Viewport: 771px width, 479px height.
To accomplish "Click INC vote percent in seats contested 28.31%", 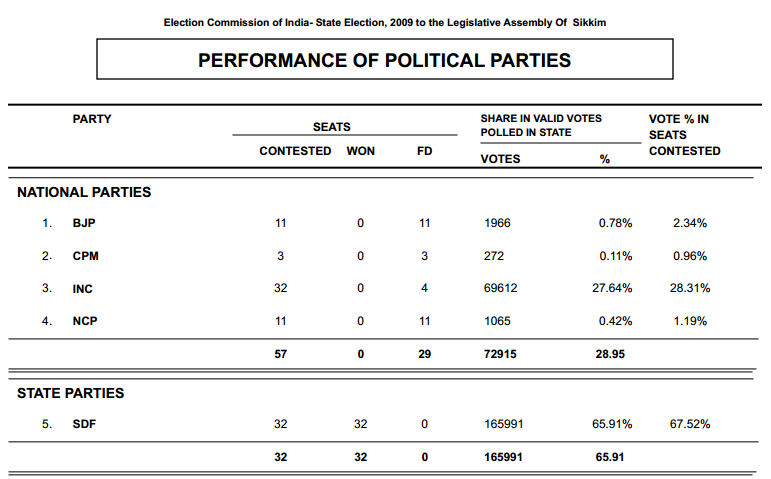I will (x=690, y=288).
